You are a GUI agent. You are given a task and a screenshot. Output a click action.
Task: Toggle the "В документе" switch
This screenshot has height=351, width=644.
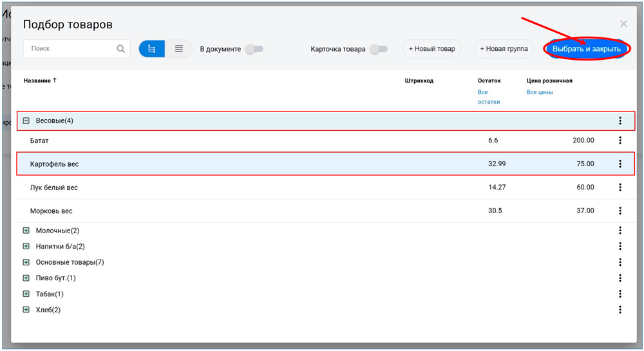click(254, 49)
